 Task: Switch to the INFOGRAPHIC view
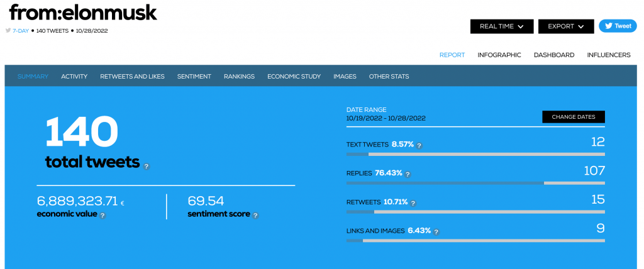(499, 55)
